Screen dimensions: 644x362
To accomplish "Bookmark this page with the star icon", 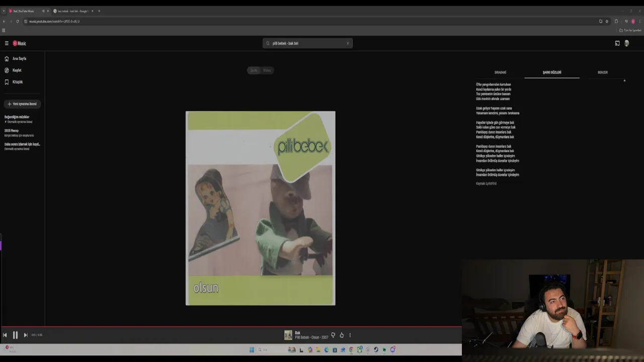I will click(607, 22).
